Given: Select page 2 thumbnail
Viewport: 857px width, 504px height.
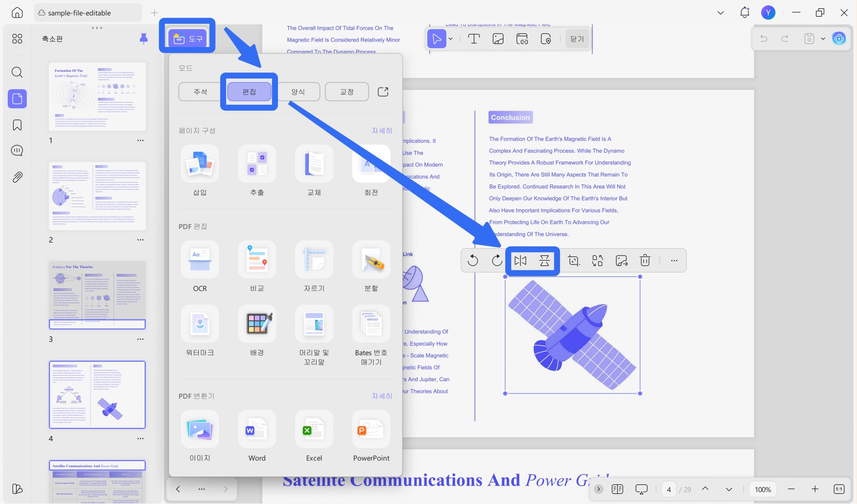Looking at the screenshot, I should 97,196.
